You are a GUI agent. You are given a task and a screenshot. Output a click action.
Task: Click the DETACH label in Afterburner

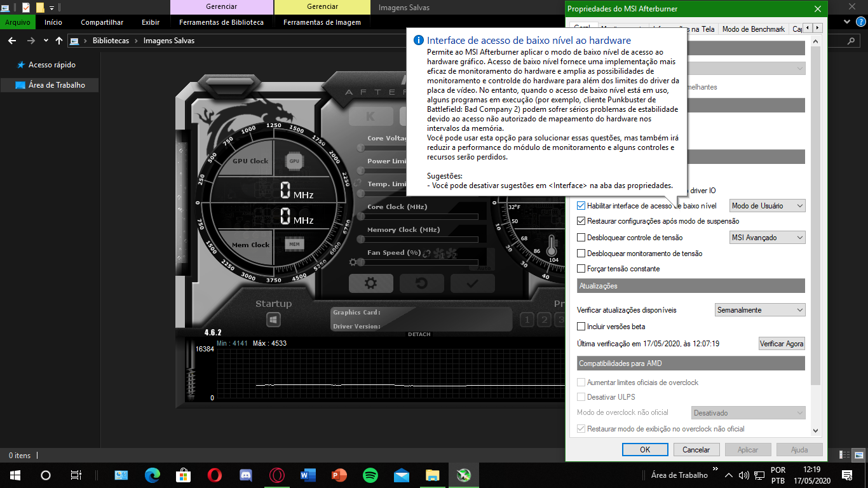[419, 334]
